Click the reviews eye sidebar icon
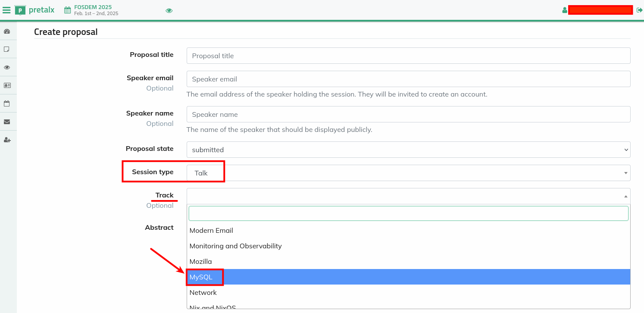The image size is (644, 313). [x=7, y=67]
